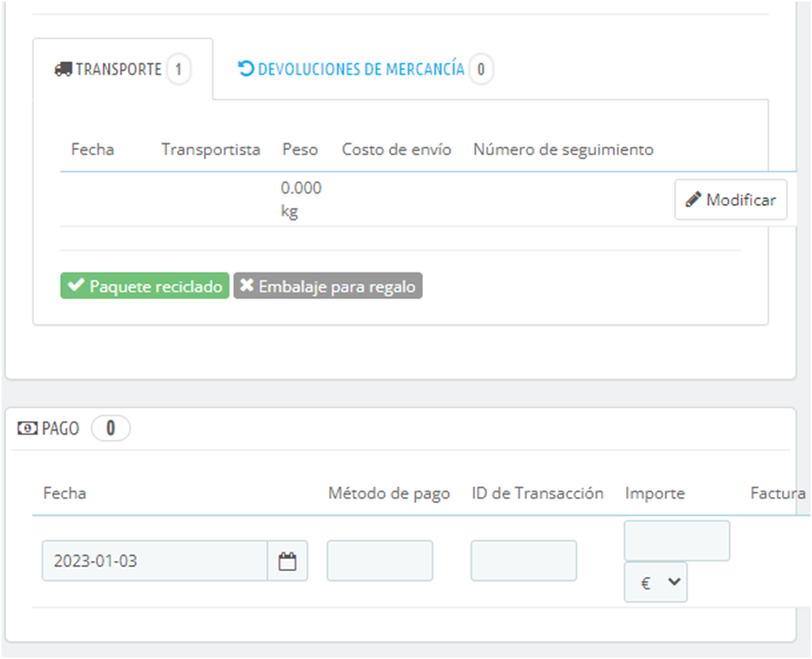This screenshot has height=659, width=812.
Task: Click the Pago count badge showing 0
Action: point(110,428)
